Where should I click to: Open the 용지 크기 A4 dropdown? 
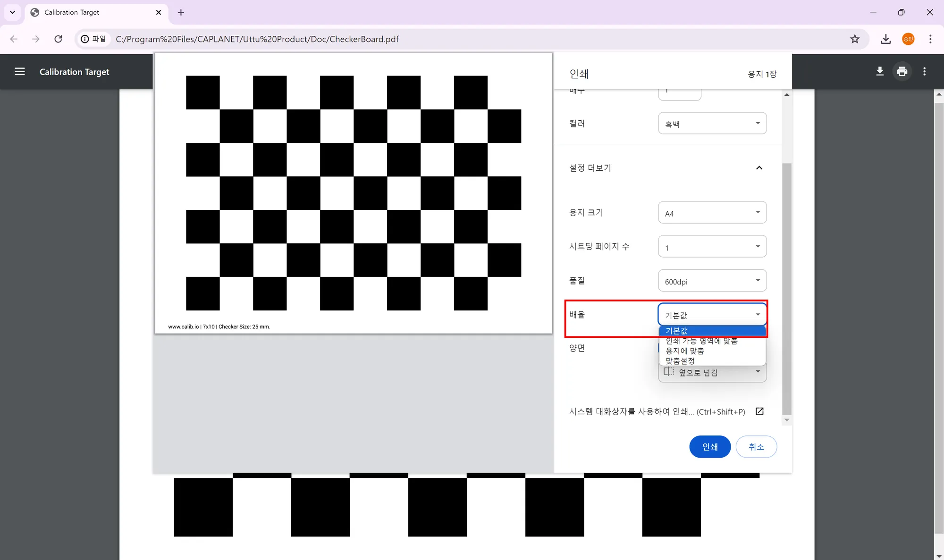(712, 213)
